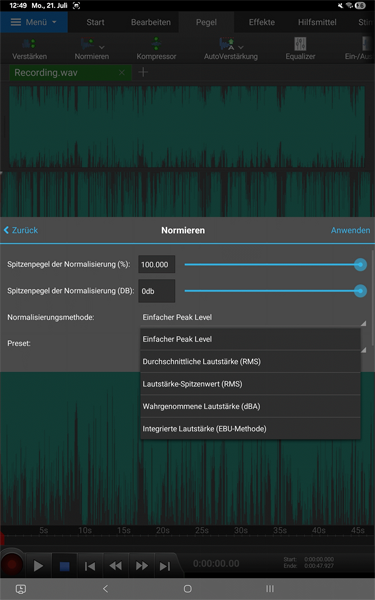This screenshot has height=600, width=375.
Task: Click the upper waveform track
Action: point(187,127)
